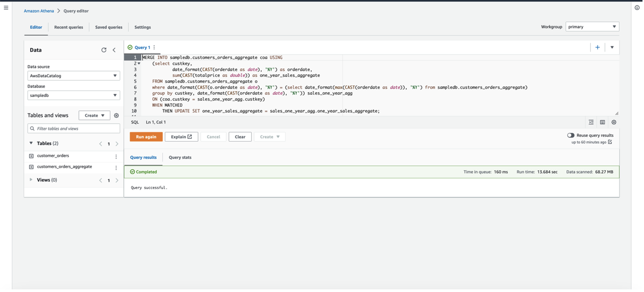The height and width of the screenshot is (292, 644).
Task: Click the "Ln 1, Col 1" cursor indicator
Action: click(x=156, y=122)
